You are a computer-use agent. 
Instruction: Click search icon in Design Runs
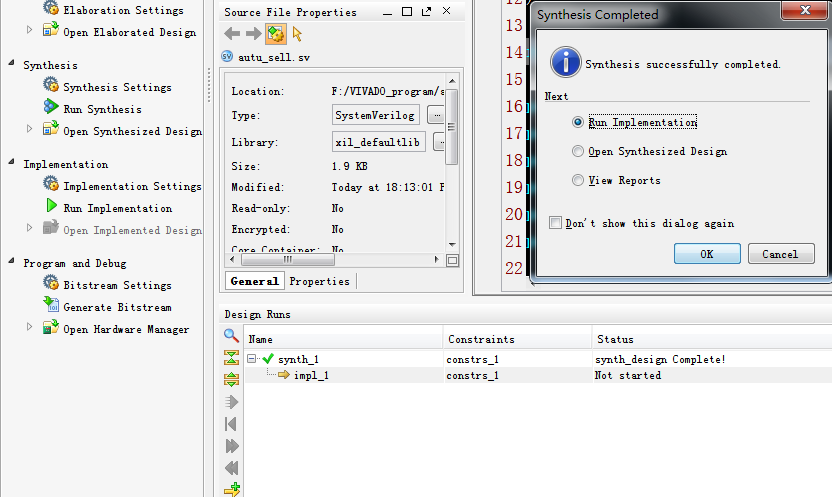coord(231,335)
